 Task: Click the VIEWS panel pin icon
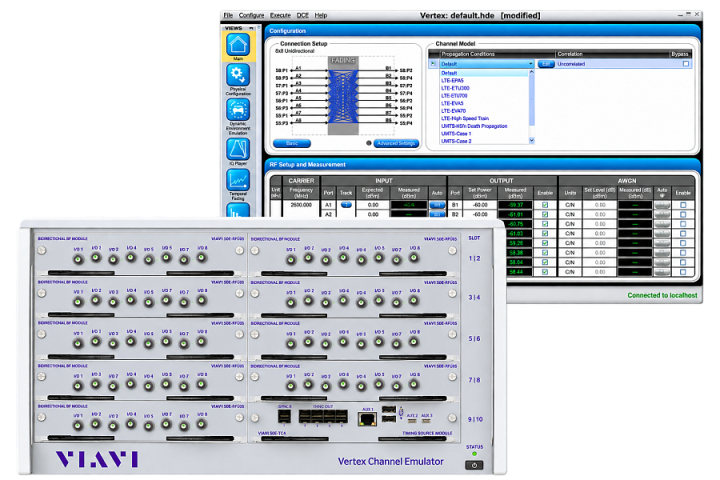(251, 28)
